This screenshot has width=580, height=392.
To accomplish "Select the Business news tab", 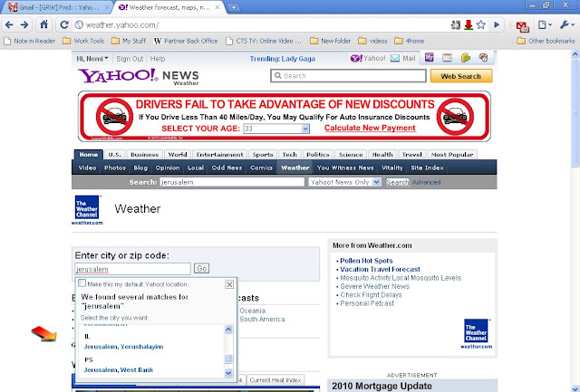I will tap(144, 155).
